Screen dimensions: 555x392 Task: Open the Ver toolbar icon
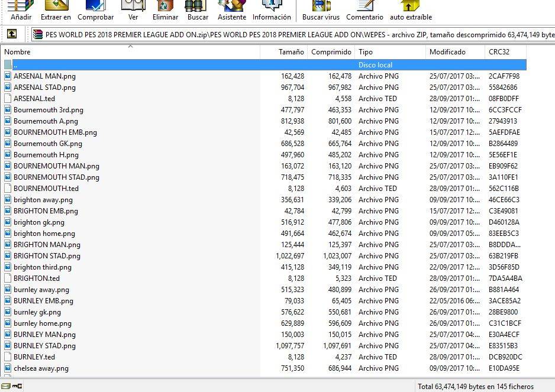click(x=133, y=11)
